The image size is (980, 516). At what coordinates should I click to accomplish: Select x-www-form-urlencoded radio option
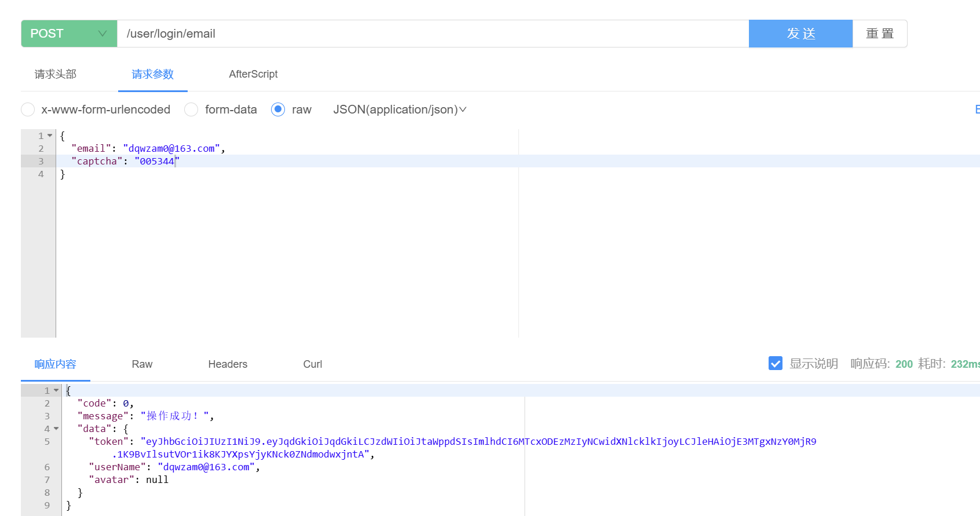pyautogui.click(x=28, y=109)
